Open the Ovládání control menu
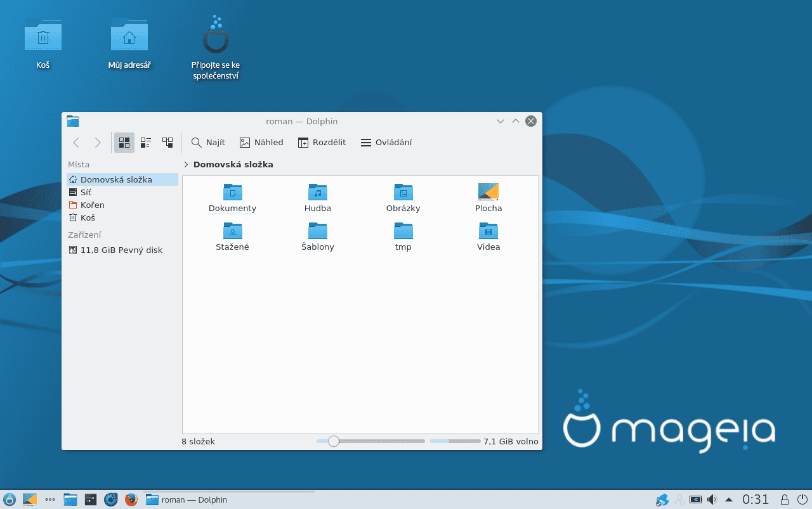The image size is (812, 509). (386, 143)
